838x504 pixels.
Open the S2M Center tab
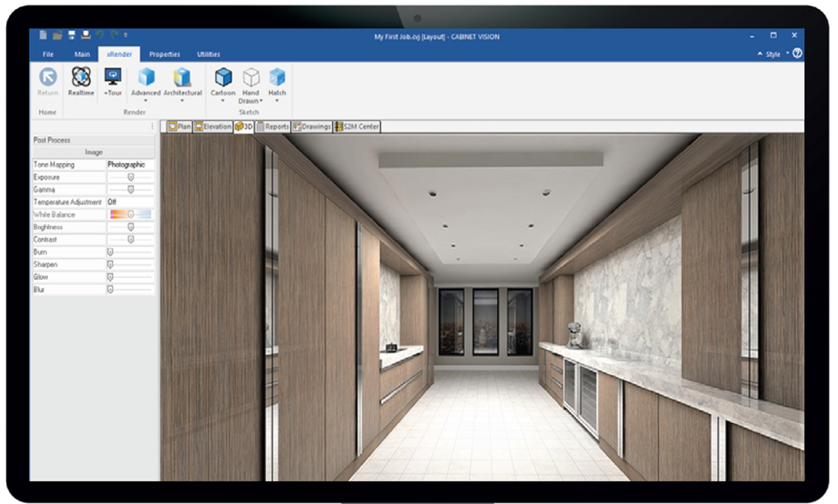click(x=356, y=126)
